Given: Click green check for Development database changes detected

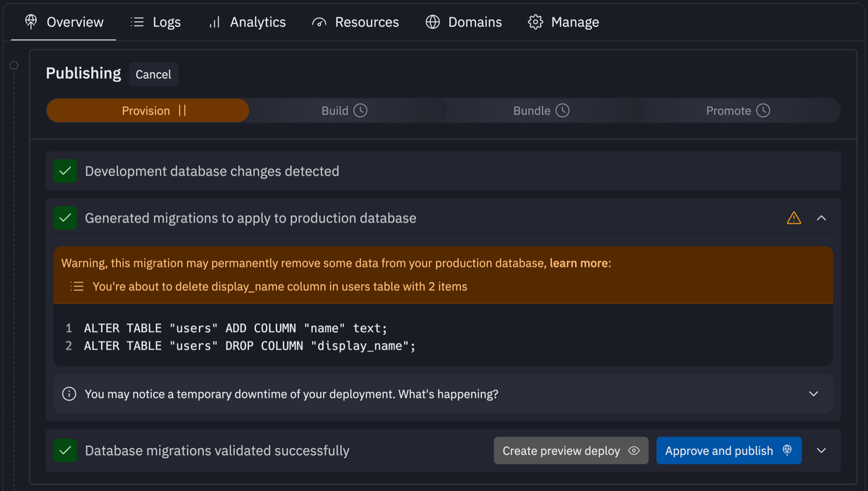Looking at the screenshot, I should pyautogui.click(x=65, y=171).
